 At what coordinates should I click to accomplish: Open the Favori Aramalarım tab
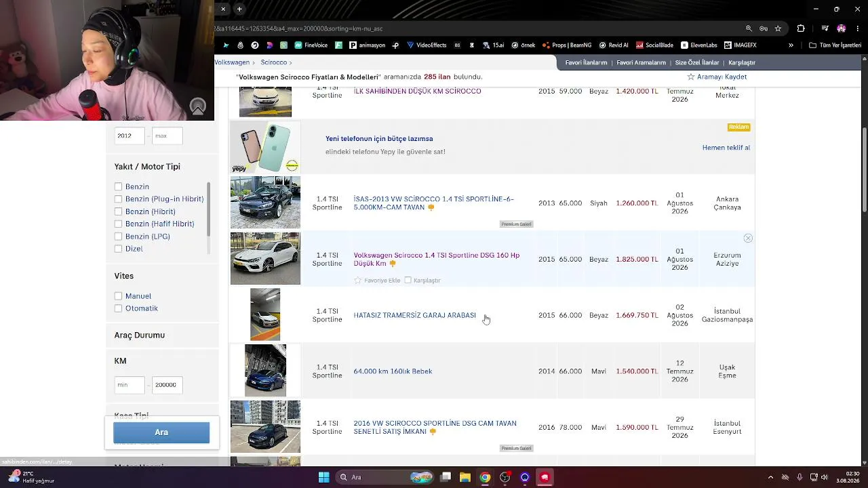(x=641, y=62)
